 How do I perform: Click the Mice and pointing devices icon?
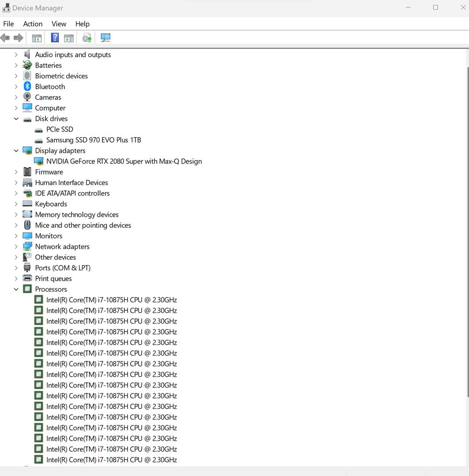27,225
